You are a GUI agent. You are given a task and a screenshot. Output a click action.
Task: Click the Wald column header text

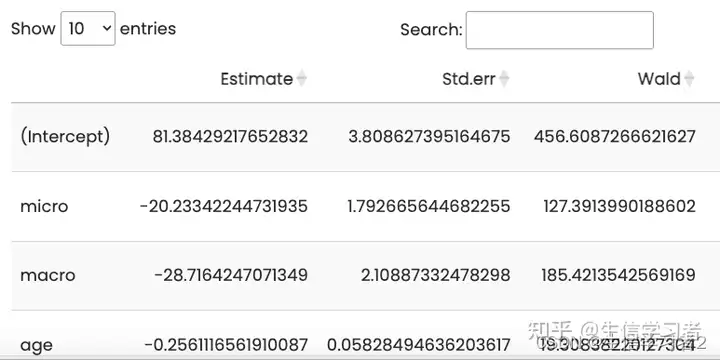659,79
